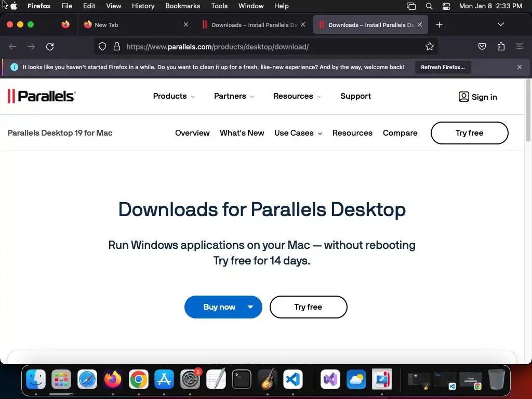This screenshot has width=532, height=399.
Task: Open Save to Pocket icon
Action: 482,46
